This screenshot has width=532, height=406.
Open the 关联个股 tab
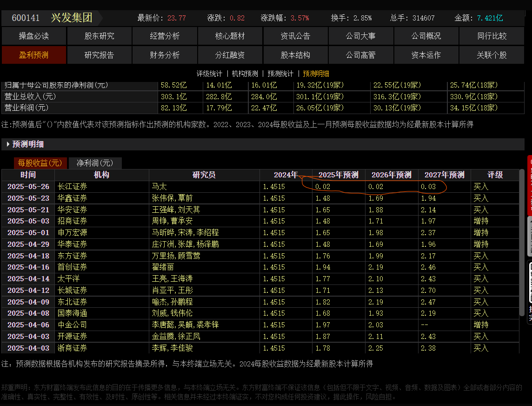click(x=492, y=55)
